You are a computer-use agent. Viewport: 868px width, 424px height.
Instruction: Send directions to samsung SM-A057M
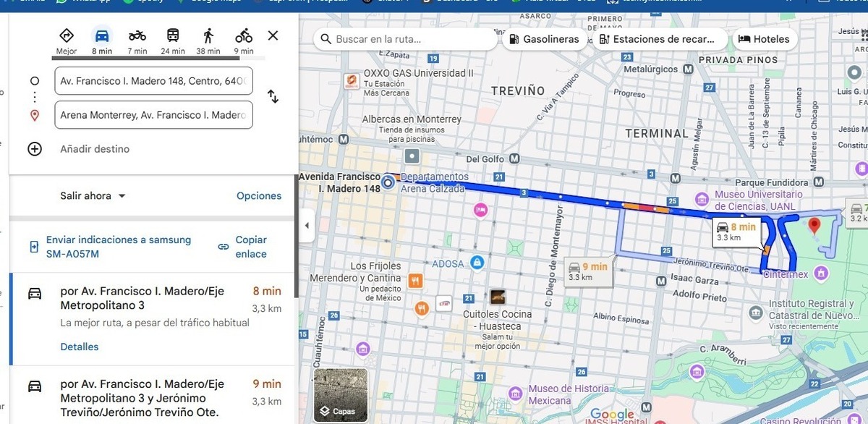point(112,247)
